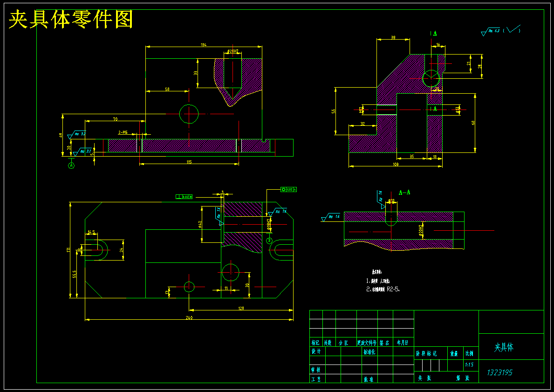Select the left U-shaped slot in plan view
This screenshot has height=392, width=554.
pos(96,250)
